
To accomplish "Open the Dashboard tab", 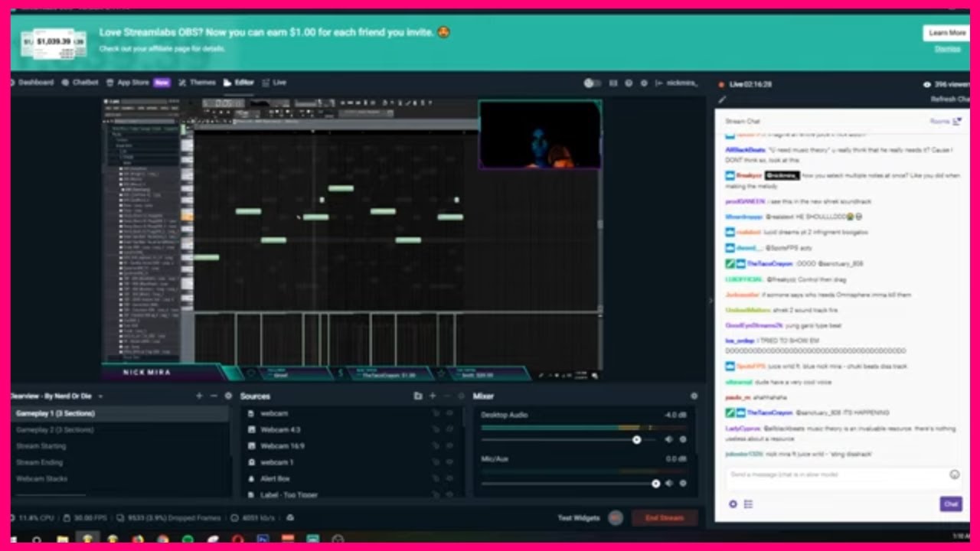I will pyautogui.click(x=32, y=83).
